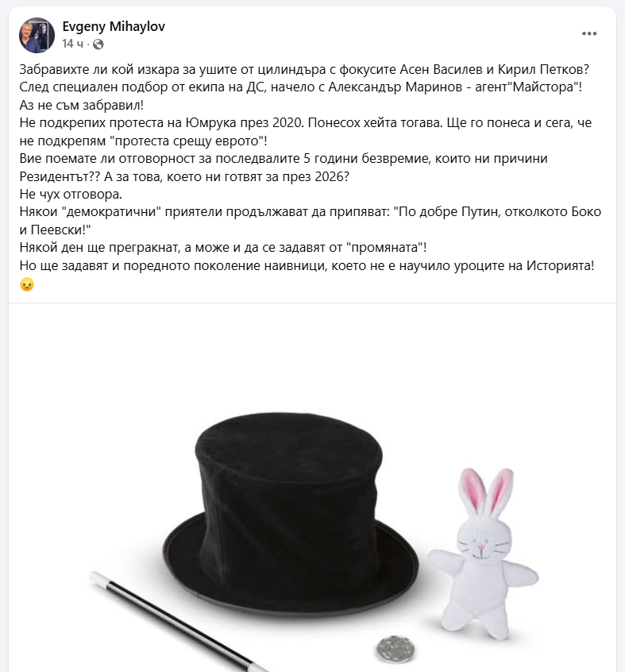Click the sad face emoji in post
Screen dimensions: 625x672
[27, 284]
